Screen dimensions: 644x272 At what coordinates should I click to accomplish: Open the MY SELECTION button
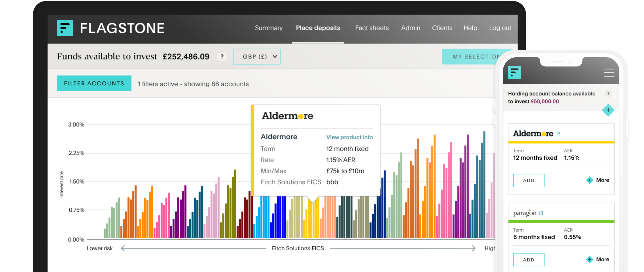[x=477, y=56]
